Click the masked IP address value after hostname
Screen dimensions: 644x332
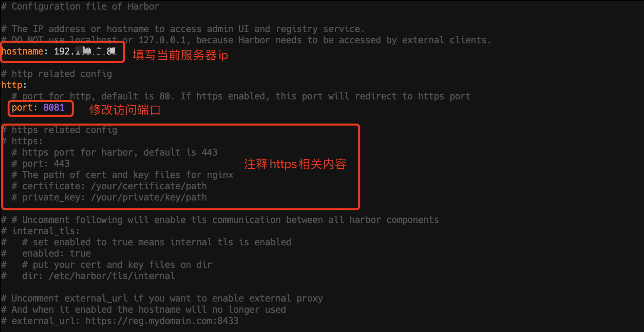tap(85, 52)
